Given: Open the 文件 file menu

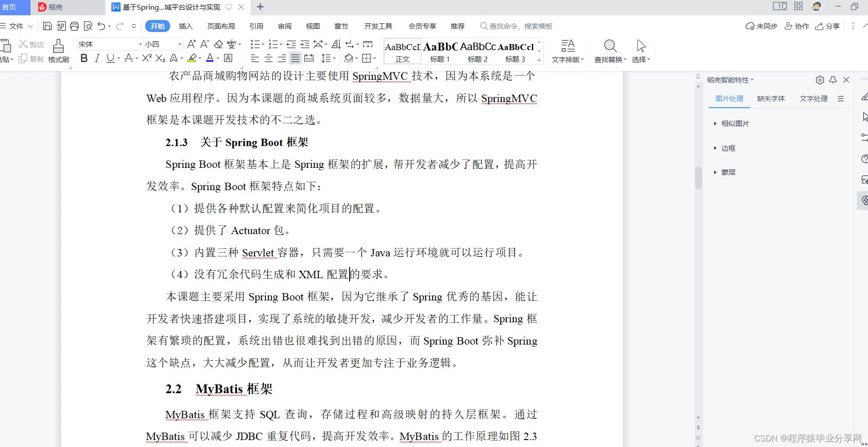Looking at the screenshot, I should (17, 26).
